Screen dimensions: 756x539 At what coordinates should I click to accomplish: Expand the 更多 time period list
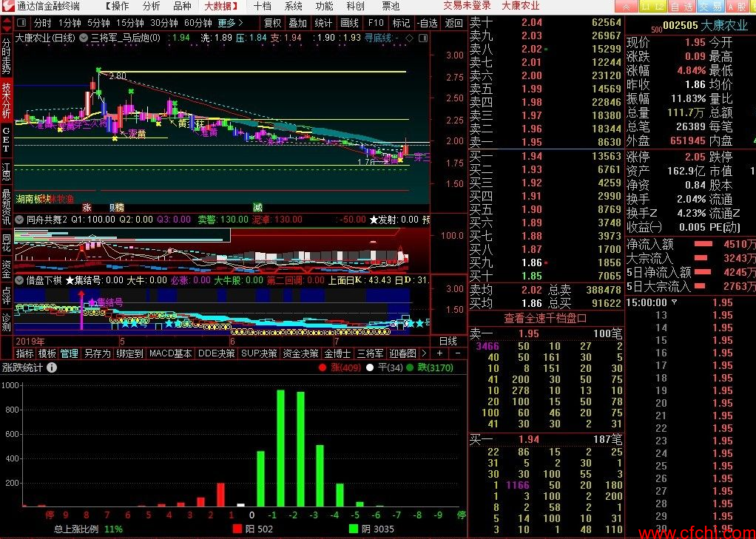pyautogui.click(x=231, y=23)
